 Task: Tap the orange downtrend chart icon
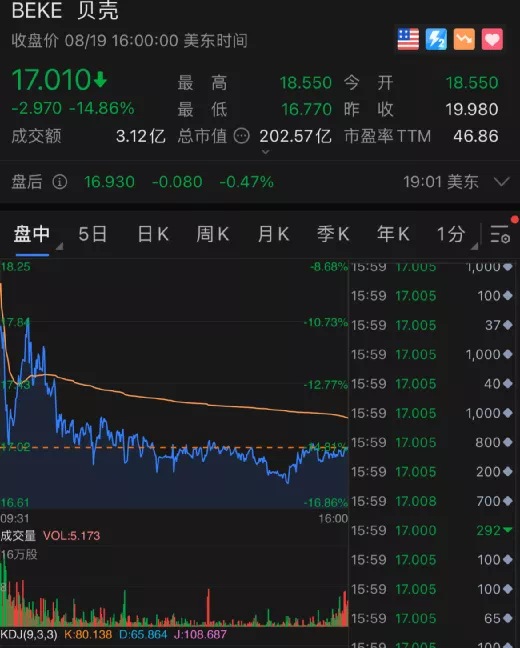coord(464,39)
